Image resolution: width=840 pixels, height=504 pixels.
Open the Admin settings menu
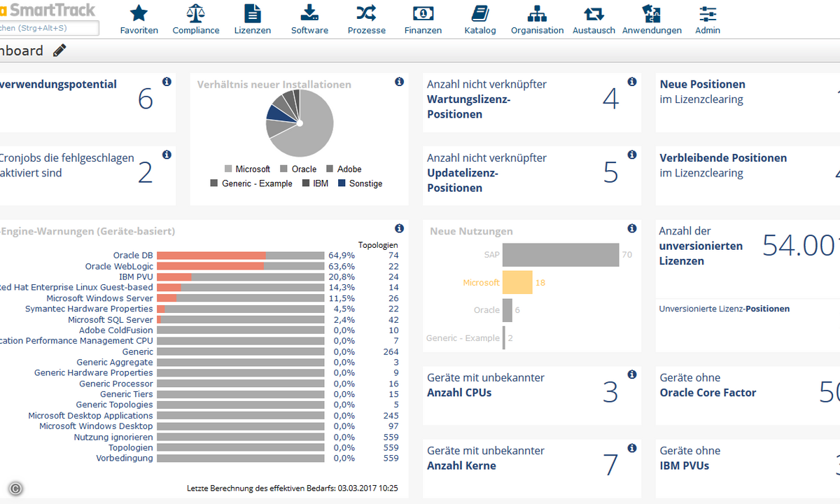coord(708,19)
